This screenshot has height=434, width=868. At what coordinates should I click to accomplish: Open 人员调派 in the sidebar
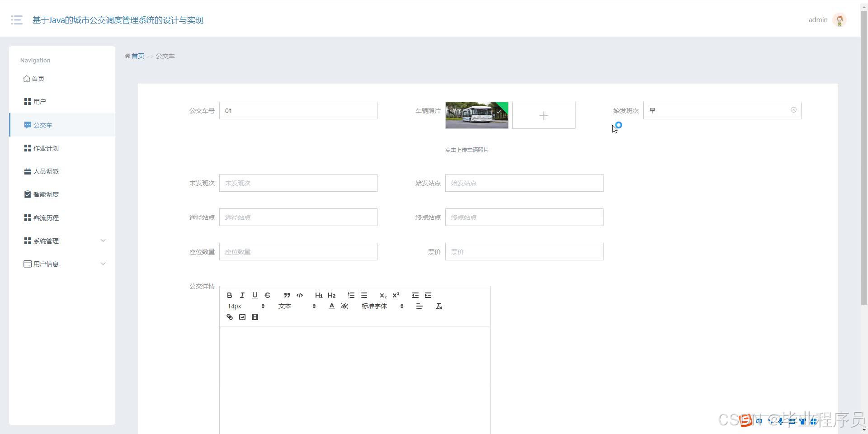tap(62, 171)
